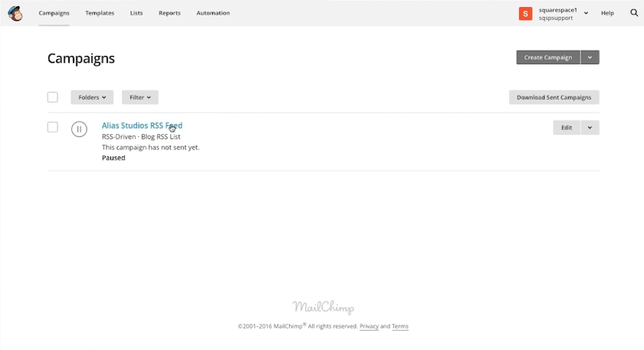Click Edit for Alias Studios campaign
This screenshot has width=644, height=350.
(x=567, y=128)
